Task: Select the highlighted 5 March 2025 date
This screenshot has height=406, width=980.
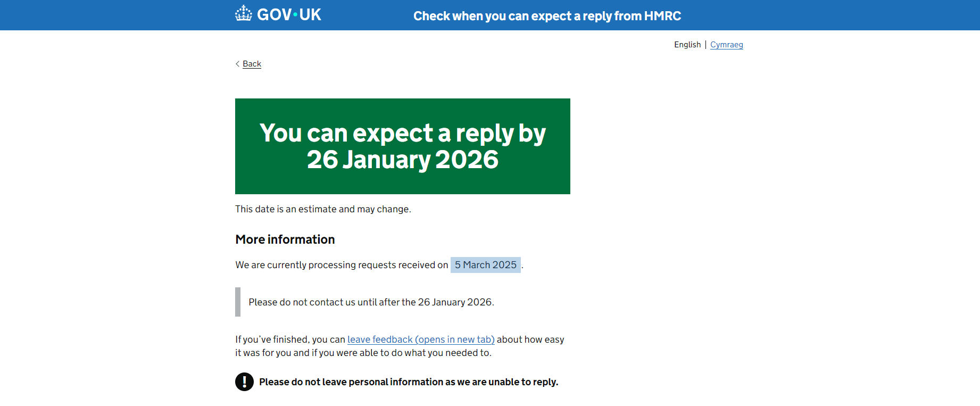Action: (x=485, y=264)
